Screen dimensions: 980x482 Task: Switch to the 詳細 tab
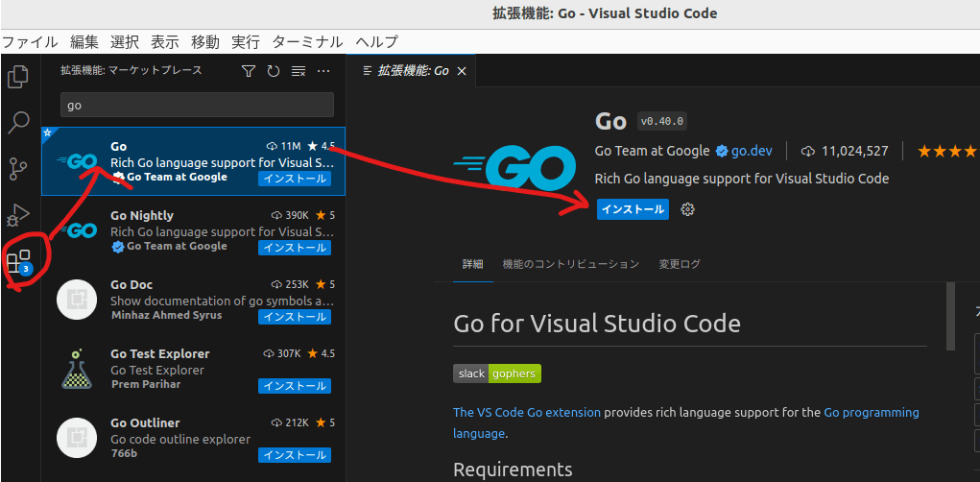click(473, 264)
